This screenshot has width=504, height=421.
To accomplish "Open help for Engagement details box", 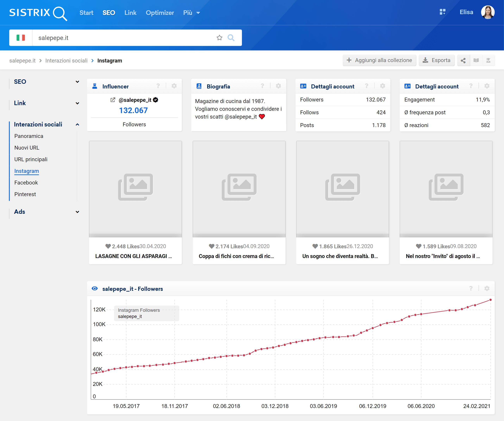I will (x=471, y=86).
